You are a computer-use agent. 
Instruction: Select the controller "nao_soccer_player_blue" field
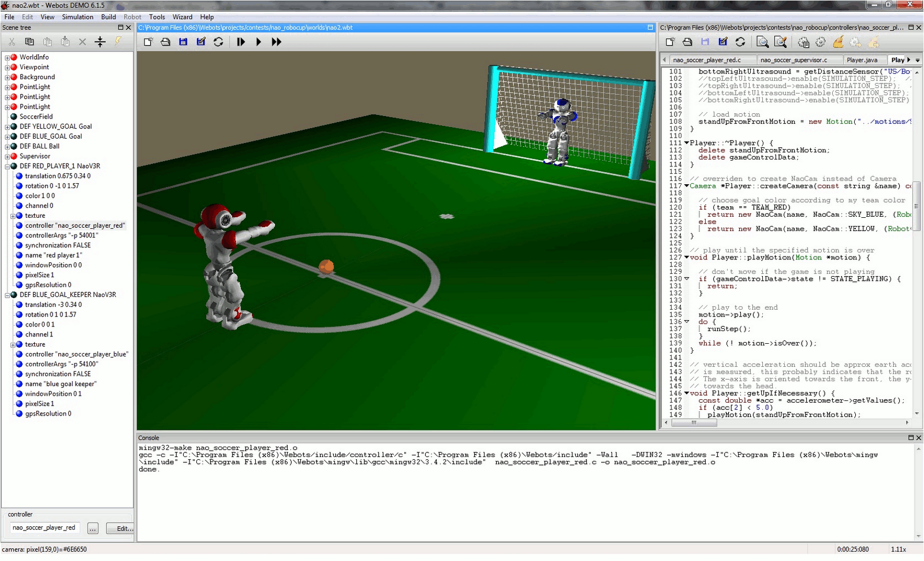coord(76,354)
